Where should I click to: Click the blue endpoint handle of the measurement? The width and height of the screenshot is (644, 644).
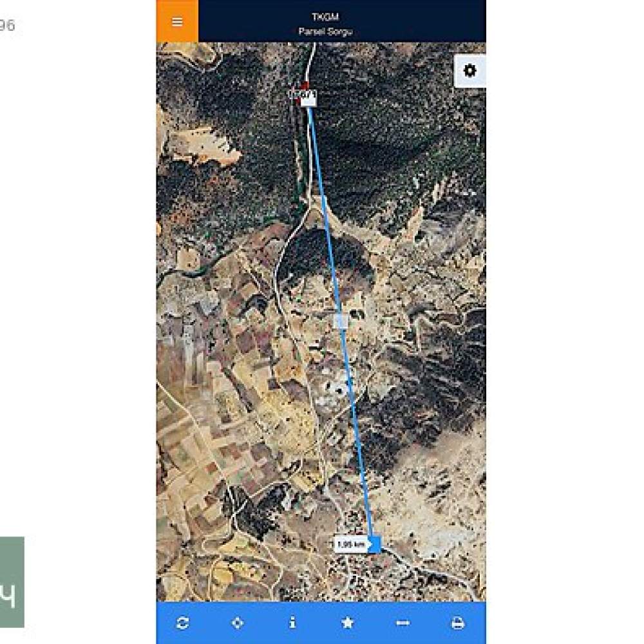(375, 544)
